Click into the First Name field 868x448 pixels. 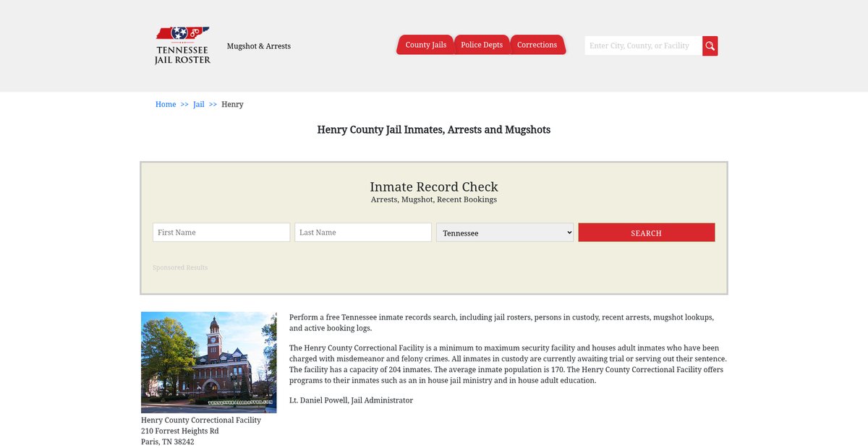(221, 233)
